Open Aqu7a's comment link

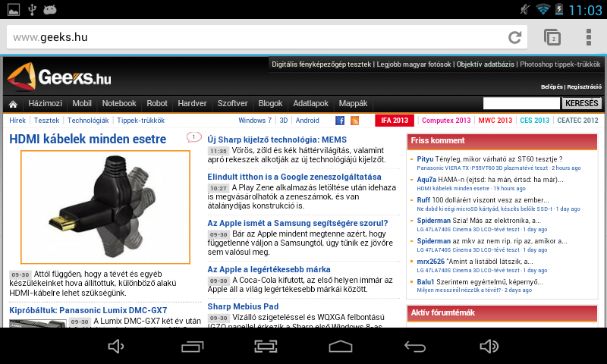490,180
